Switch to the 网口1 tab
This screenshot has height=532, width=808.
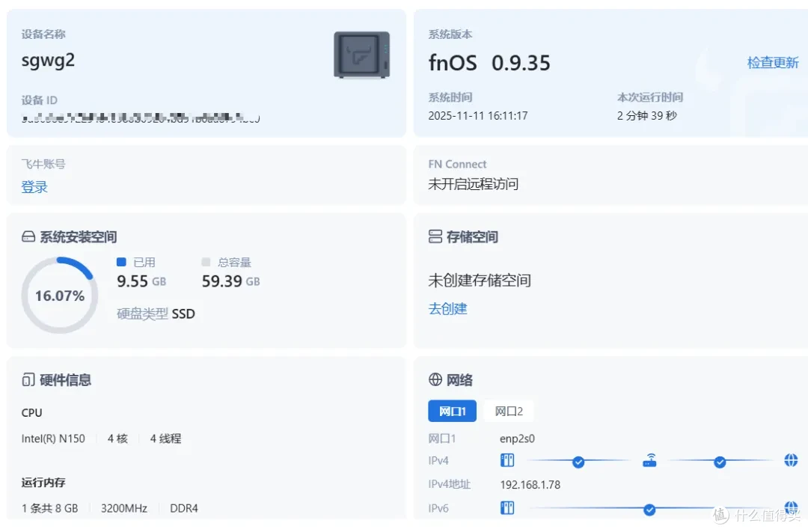452,411
